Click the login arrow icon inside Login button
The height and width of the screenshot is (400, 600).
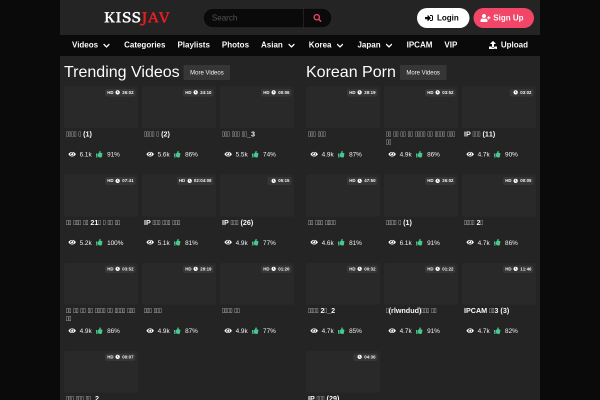(x=429, y=18)
